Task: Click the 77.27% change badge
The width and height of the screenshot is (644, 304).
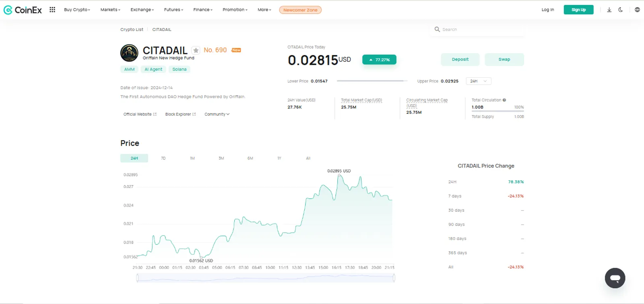Action: click(379, 60)
